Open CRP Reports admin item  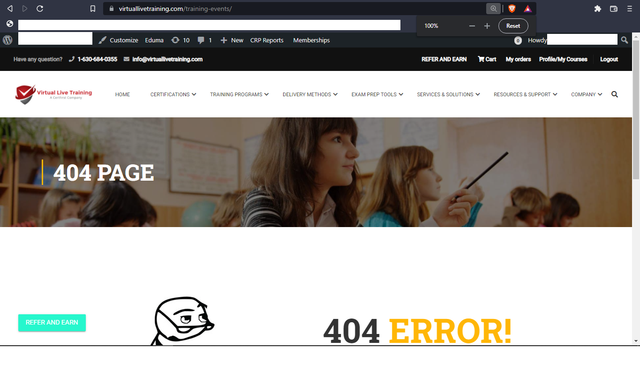267,40
